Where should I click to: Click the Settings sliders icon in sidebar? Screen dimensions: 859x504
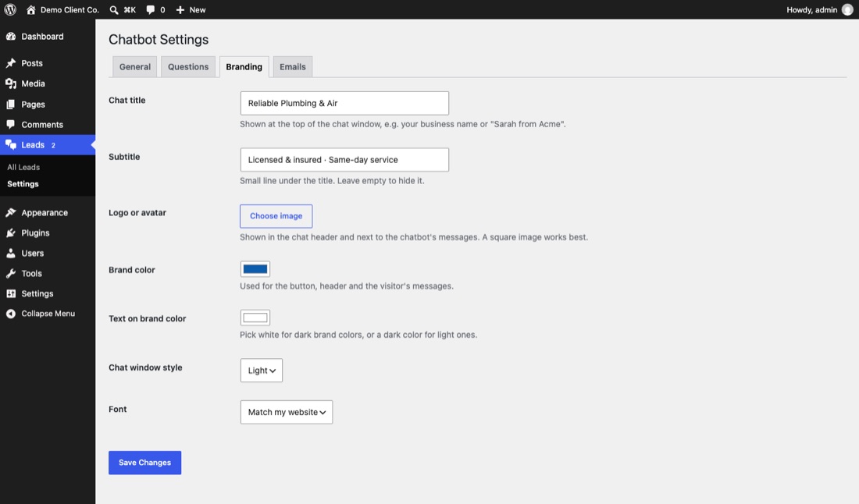[11, 293]
